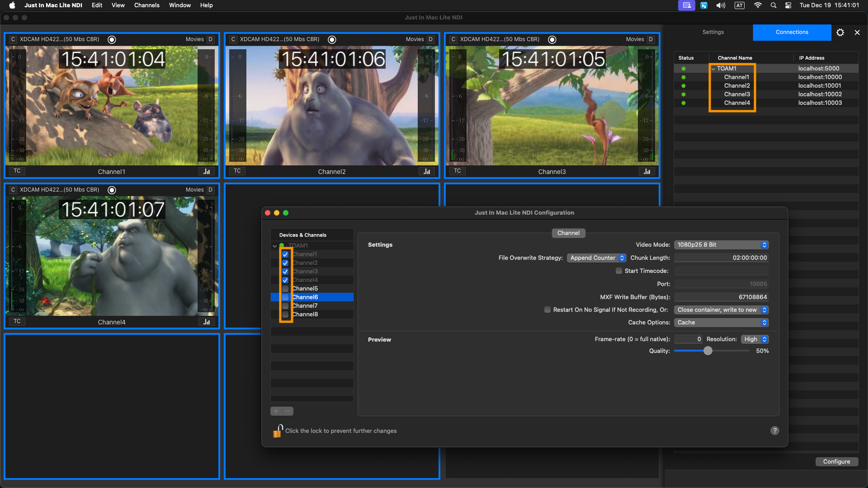This screenshot has width=868, height=488.
Task: Open Spotlight search in menu bar
Action: (x=774, y=5)
